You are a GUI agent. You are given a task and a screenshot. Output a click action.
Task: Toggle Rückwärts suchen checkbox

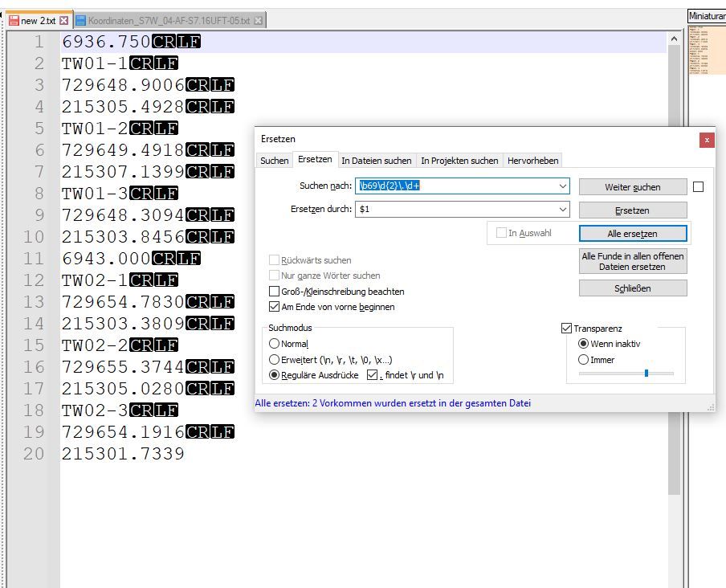(x=274, y=260)
